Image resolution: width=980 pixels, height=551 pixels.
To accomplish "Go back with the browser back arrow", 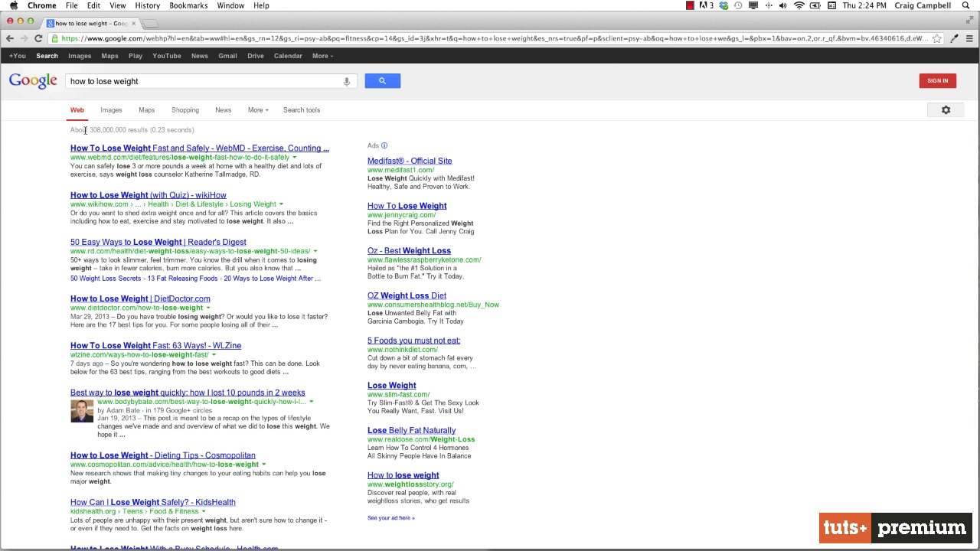I will coord(10,38).
